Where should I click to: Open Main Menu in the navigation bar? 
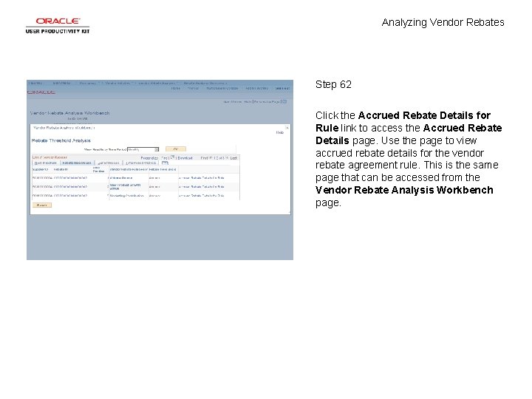pos(62,83)
